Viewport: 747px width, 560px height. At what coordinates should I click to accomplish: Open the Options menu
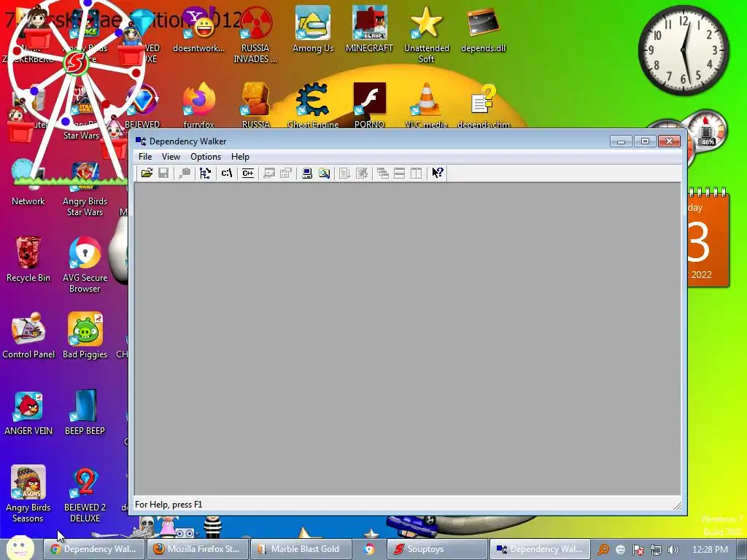[205, 157]
